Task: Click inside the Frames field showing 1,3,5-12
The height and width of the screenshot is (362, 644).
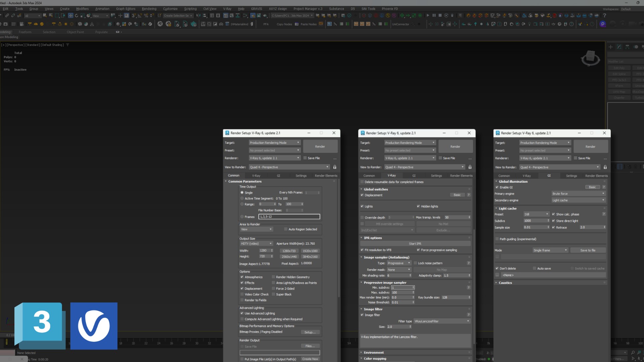Action: pyautogui.click(x=289, y=217)
